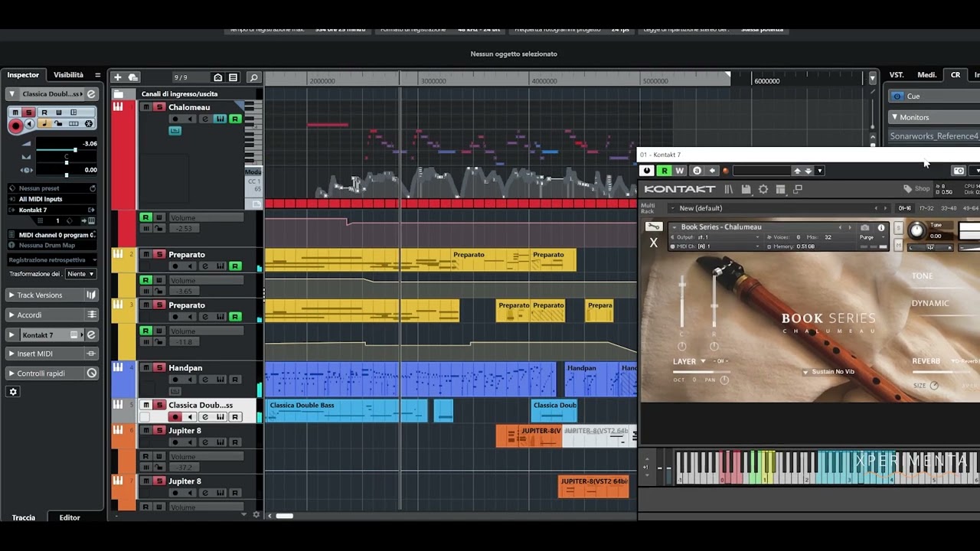Open channel settings for the Handpan track
Image resolution: width=980 pixels, height=551 pixels.
click(204, 380)
